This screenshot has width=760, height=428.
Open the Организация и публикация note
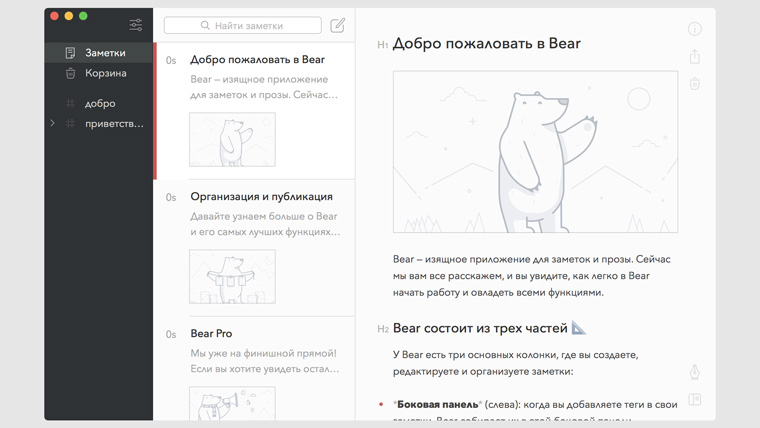point(255,248)
